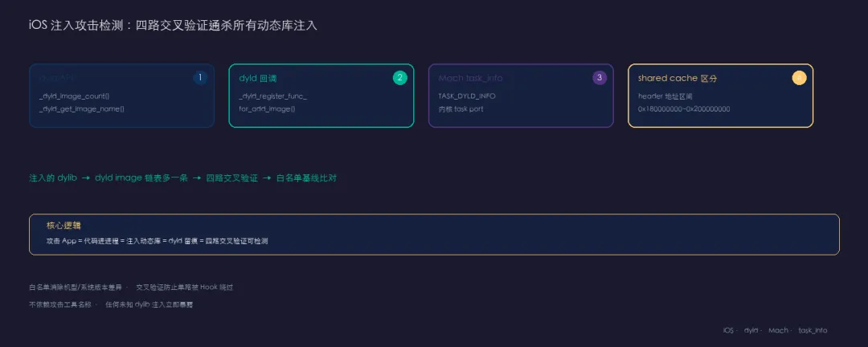Click the TASK_DYLD_INFO label
868x347 pixels.
point(467,96)
